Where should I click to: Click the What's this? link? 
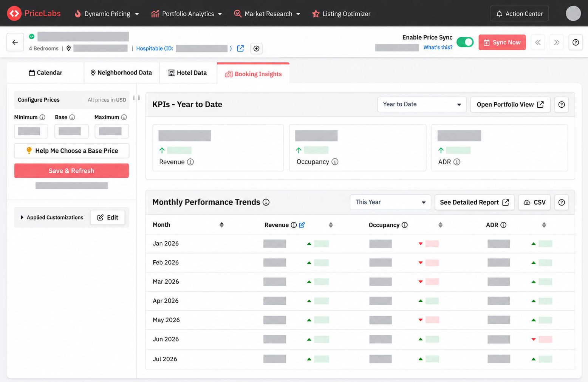(x=438, y=47)
